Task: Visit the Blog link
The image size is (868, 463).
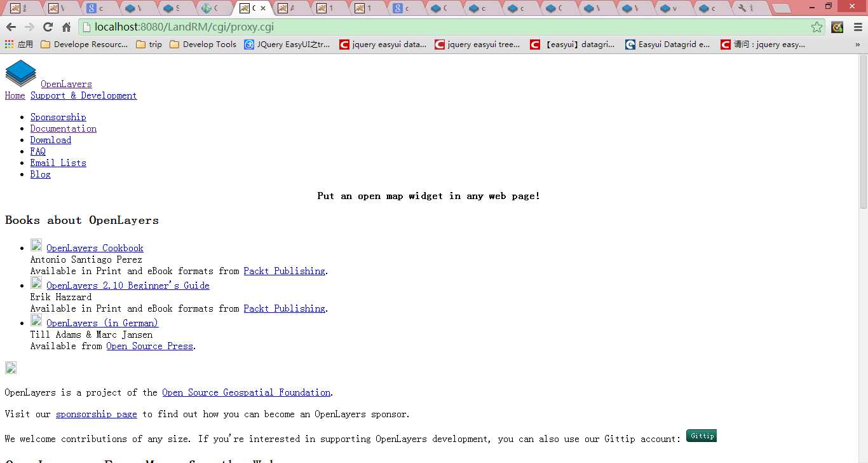Action: coord(40,174)
